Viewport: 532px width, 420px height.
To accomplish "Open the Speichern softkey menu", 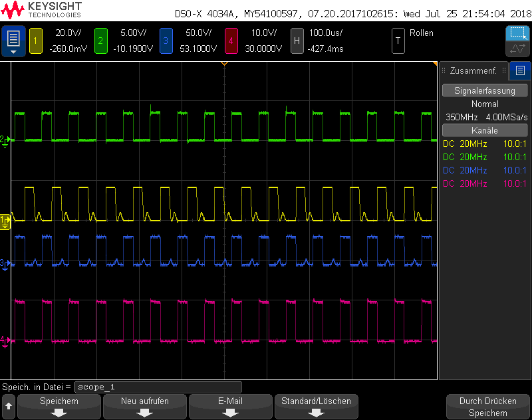I will [x=59, y=406].
